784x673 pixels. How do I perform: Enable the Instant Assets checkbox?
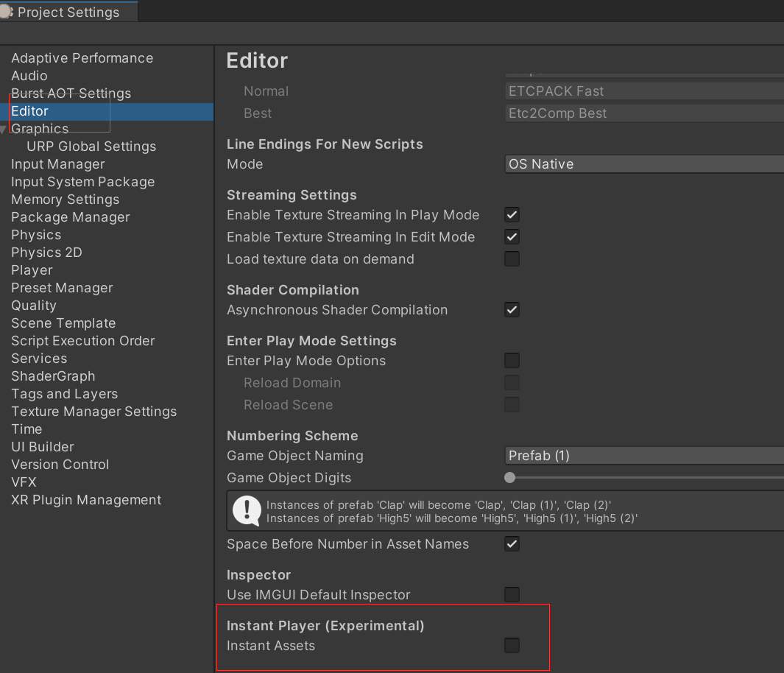tap(512, 646)
